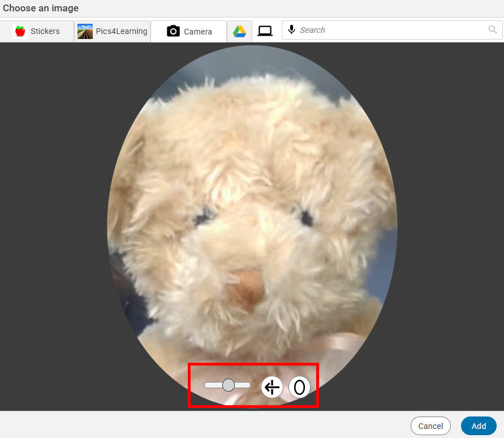Image resolution: width=504 pixels, height=438 pixels.
Task: Toggle the oval crop shape button
Action: [x=299, y=387]
